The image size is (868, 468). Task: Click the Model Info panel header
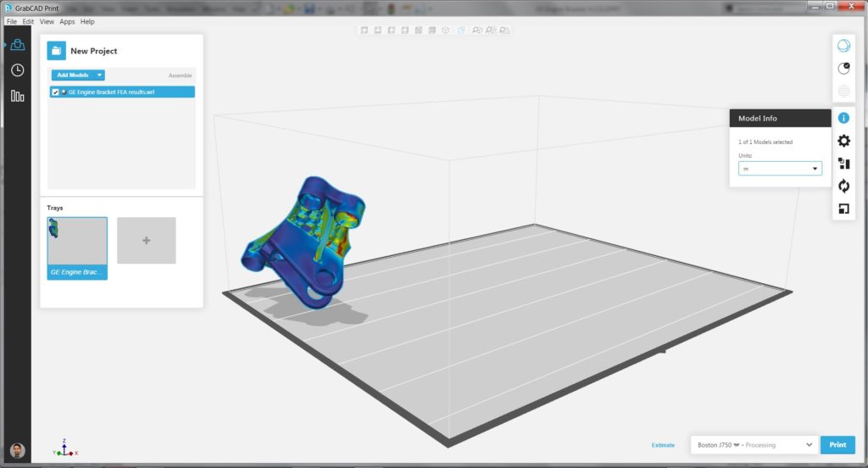(780, 118)
